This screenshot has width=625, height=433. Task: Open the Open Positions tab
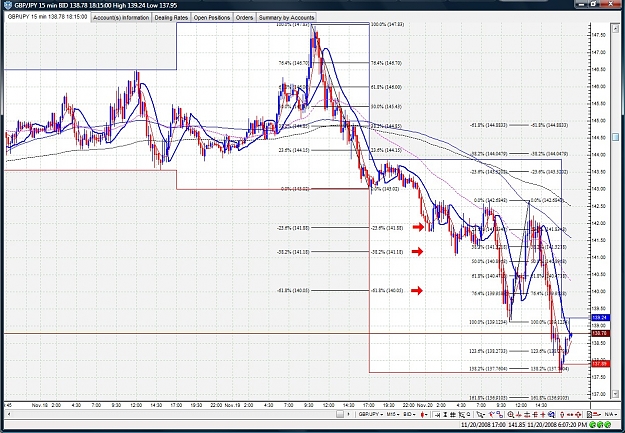click(212, 18)
